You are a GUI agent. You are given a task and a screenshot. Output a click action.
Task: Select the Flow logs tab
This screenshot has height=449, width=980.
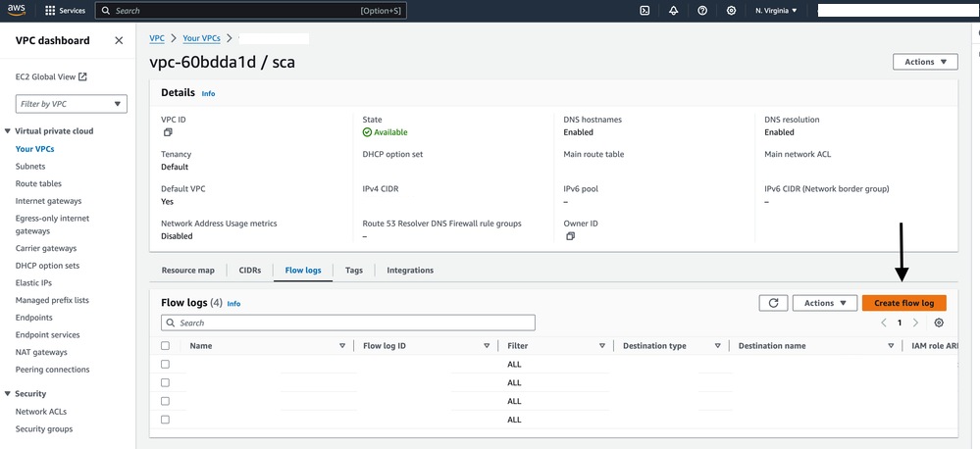click(303, 271)
